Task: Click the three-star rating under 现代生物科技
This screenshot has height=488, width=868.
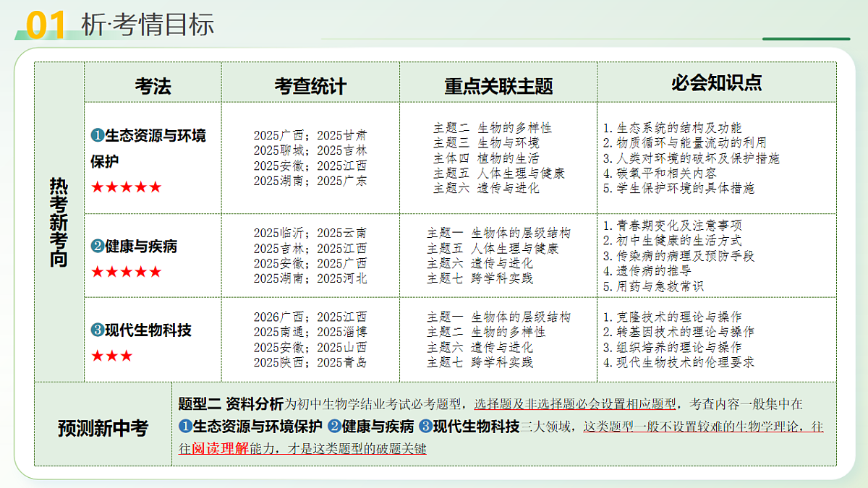Action: [x=112, y=356]
